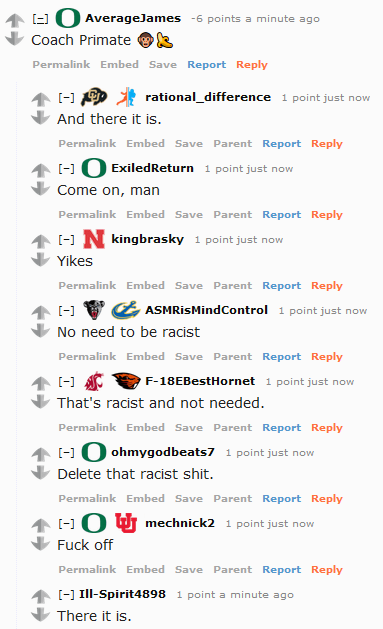383x629 pixels.
Task: Collapse AverageJames's comment thread
Action: (x=41, y=19)
